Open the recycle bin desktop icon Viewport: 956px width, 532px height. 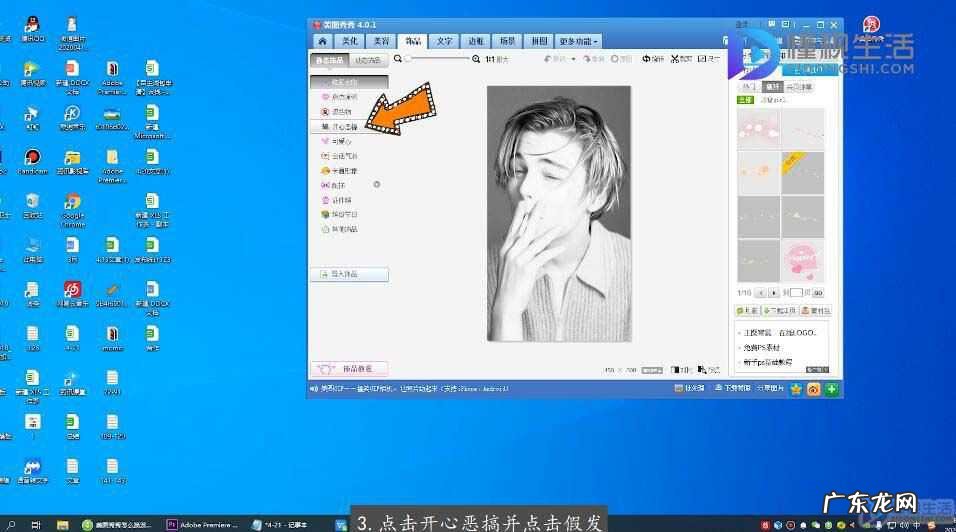pyautogui.click(x=32, y=205)
